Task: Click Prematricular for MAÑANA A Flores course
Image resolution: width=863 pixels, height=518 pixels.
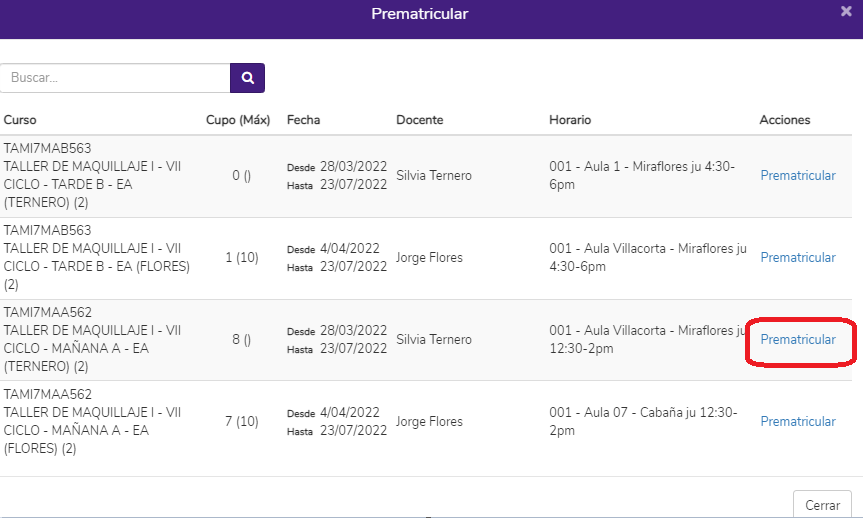Action: [x=798, y=422]
